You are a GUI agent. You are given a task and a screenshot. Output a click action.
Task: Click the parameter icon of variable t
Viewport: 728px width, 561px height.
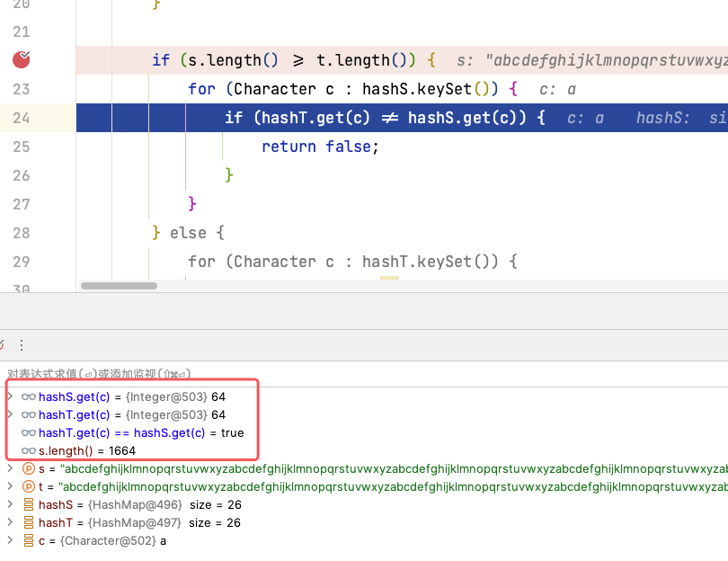coord(29,486)
